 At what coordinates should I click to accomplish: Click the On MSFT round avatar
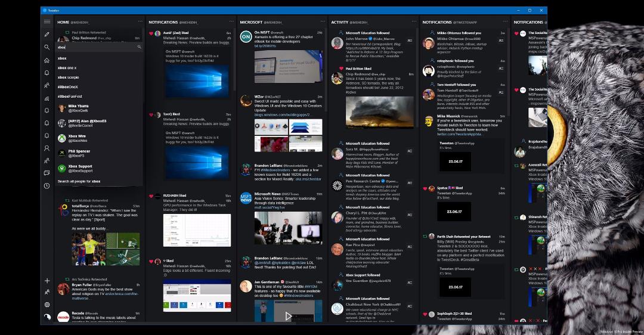point(246,36)
